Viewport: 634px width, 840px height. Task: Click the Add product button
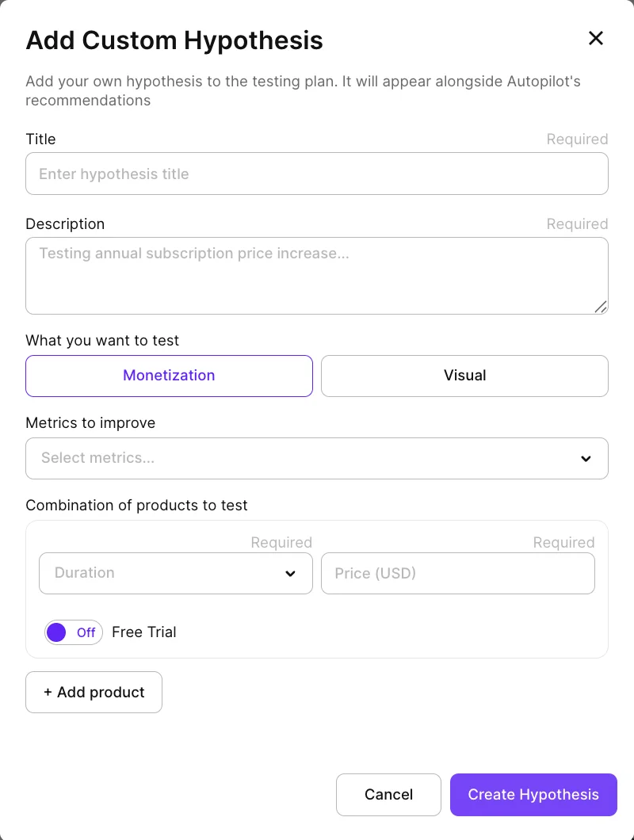[94, 692]
